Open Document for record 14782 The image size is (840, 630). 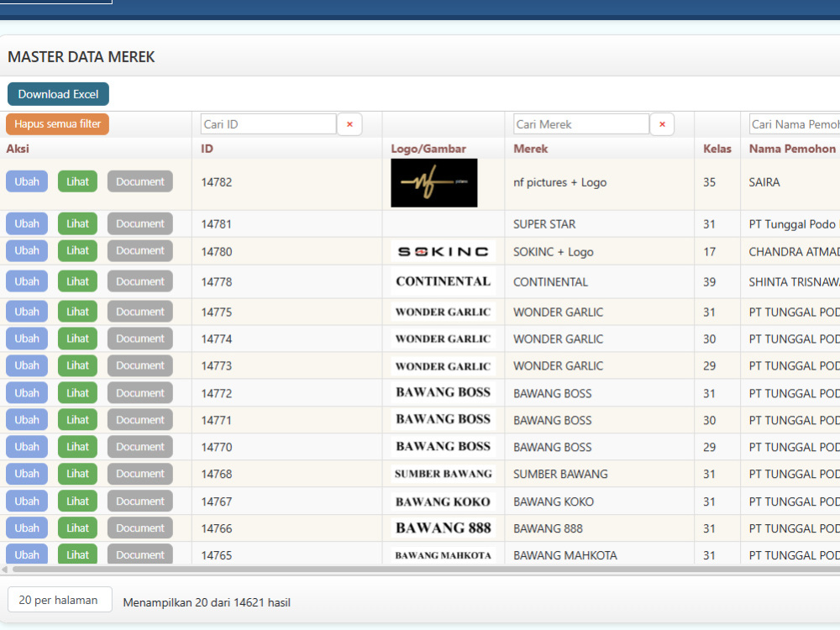coord(140,181)
